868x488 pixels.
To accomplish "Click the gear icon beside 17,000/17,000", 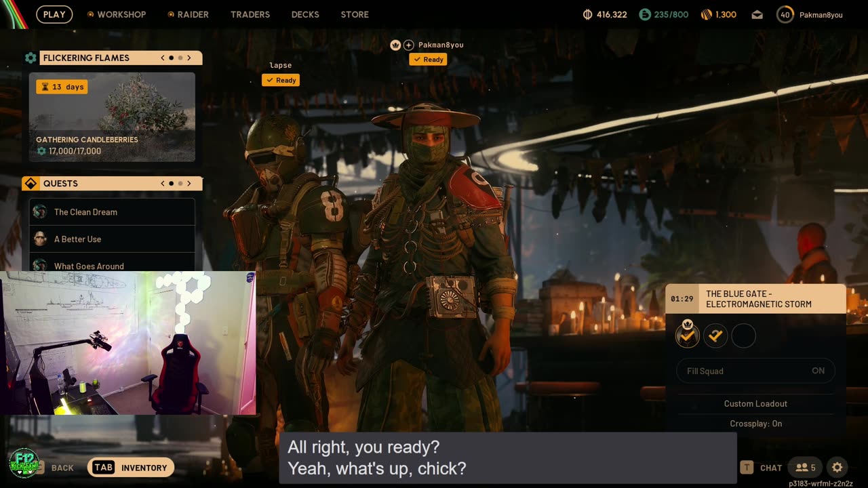I will click(41, 151).
